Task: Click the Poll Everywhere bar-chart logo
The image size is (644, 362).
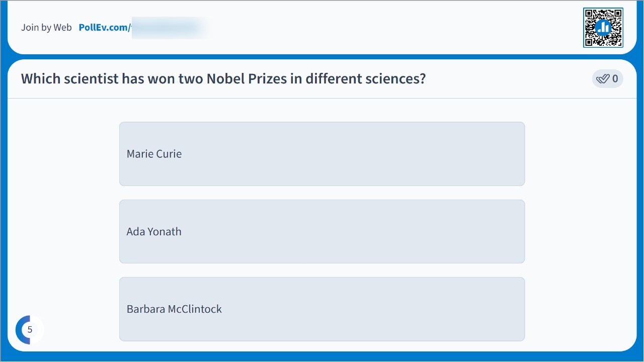Action: [x=603, y=28]
